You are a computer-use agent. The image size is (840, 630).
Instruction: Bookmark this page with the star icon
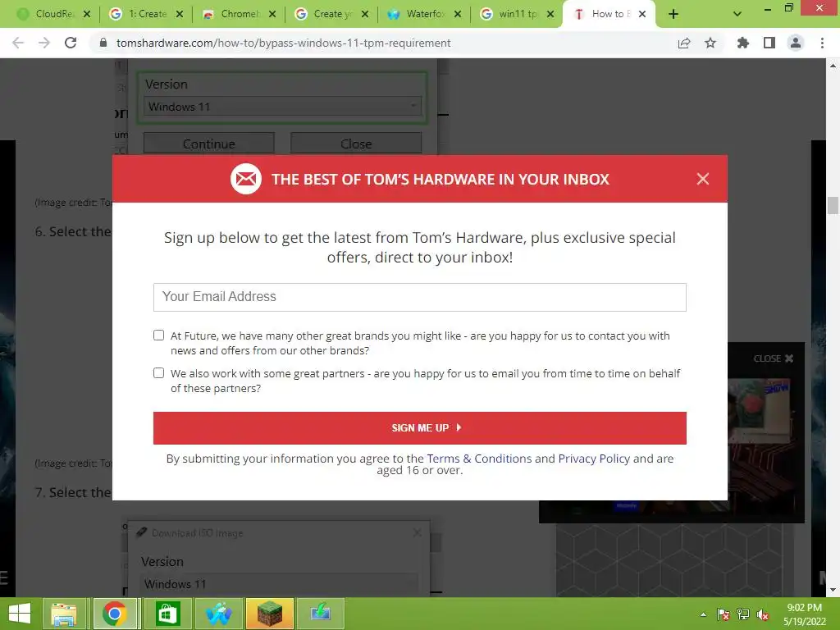click(710, 43)
